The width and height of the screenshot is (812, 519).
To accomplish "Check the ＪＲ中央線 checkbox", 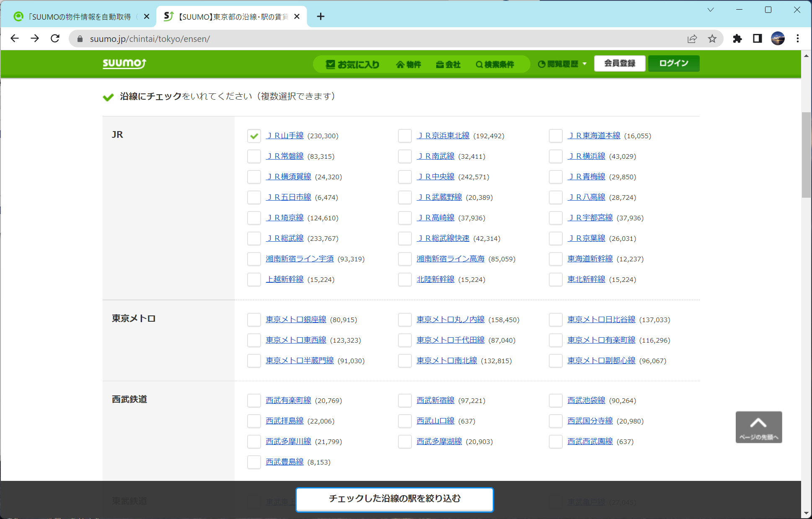I will [405, 177].
